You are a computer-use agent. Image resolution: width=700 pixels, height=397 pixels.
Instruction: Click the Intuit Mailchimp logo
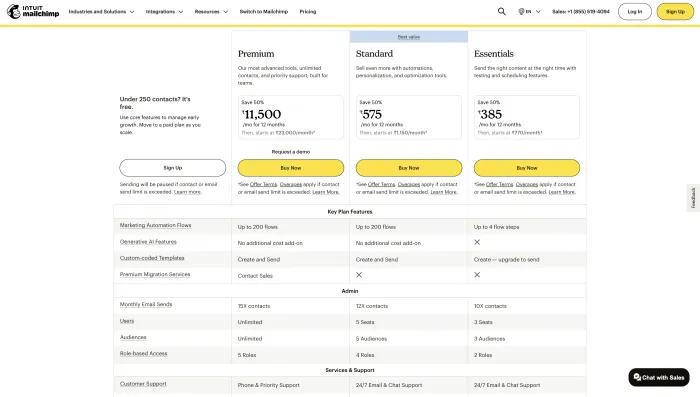point(33,12)
